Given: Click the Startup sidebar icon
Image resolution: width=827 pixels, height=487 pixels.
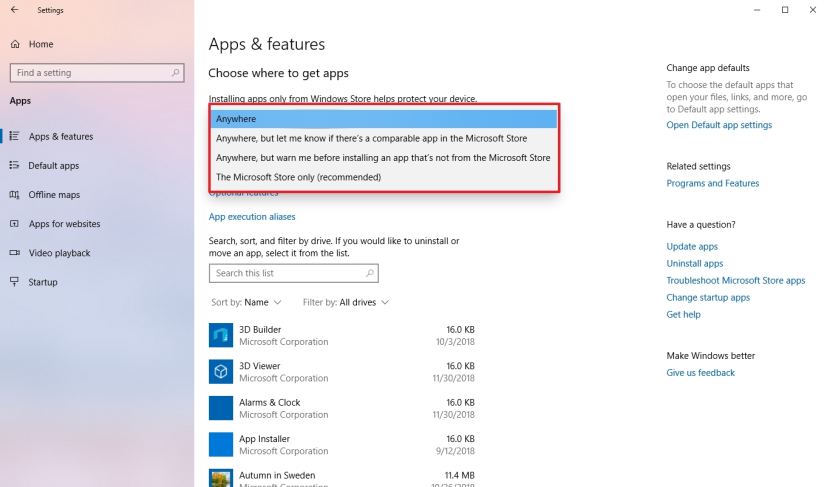Looking at the screenshot, I should [15, 282].
